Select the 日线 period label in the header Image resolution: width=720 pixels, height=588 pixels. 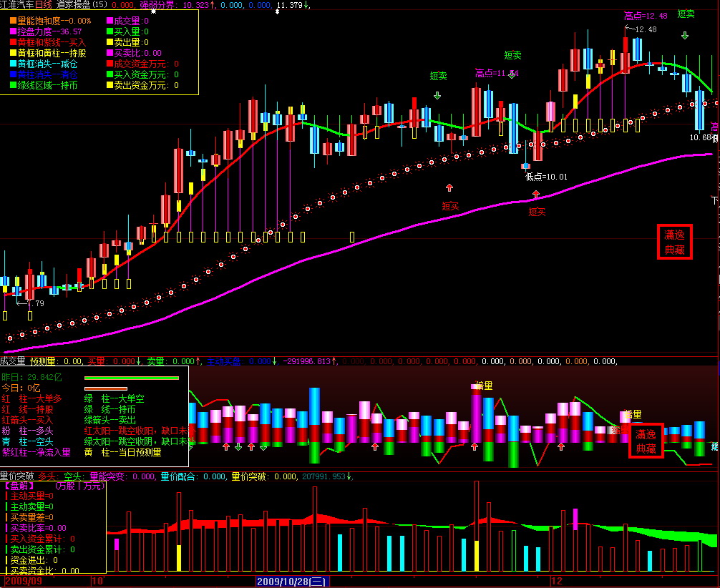[43, 4]
